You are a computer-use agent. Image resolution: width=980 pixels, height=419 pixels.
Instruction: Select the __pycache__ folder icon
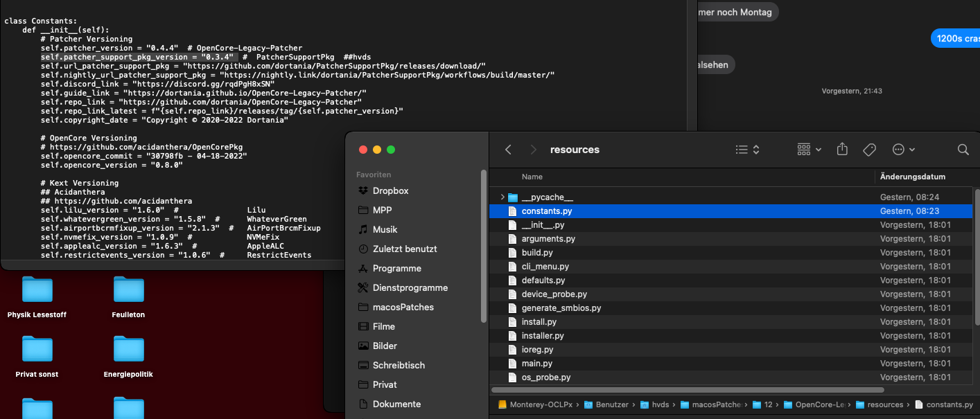tap(513, 197)
